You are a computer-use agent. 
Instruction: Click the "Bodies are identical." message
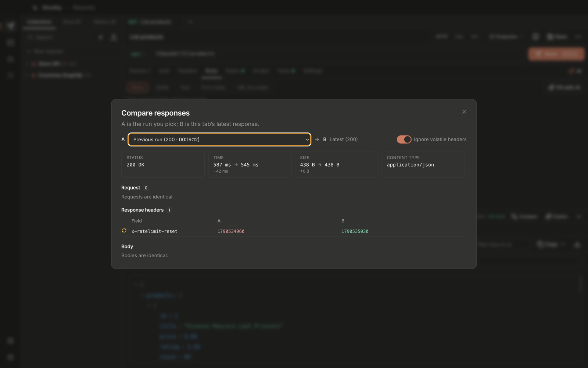pyautogui.click(x=145, y=255)
